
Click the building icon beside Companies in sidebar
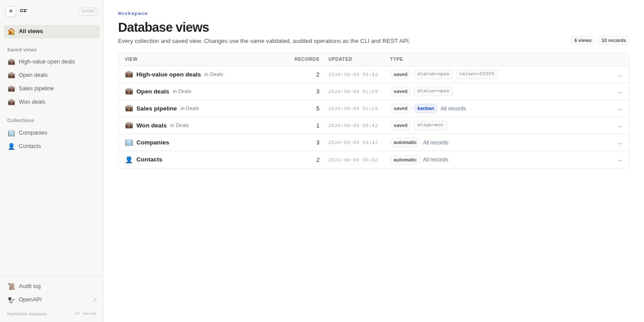(x=11, y=133)
